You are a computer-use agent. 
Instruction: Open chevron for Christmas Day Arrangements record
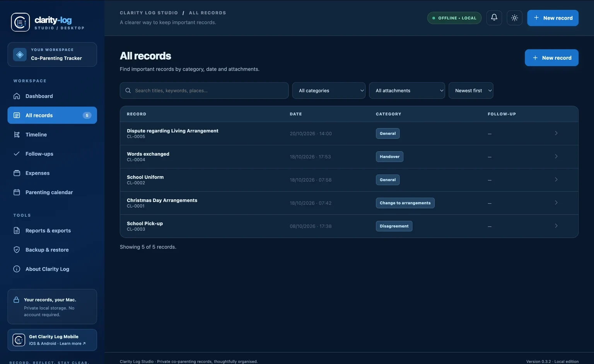pyautogui.click(x=556, y=203)
